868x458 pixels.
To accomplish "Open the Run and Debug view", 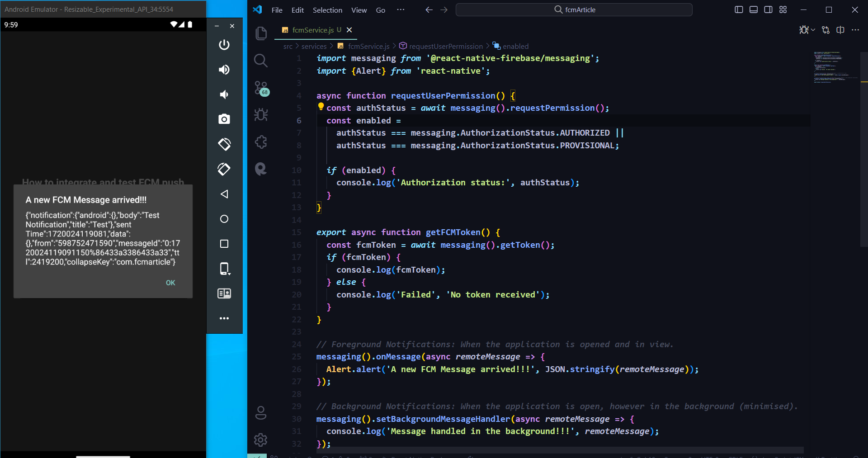I will tap(261, 115).
